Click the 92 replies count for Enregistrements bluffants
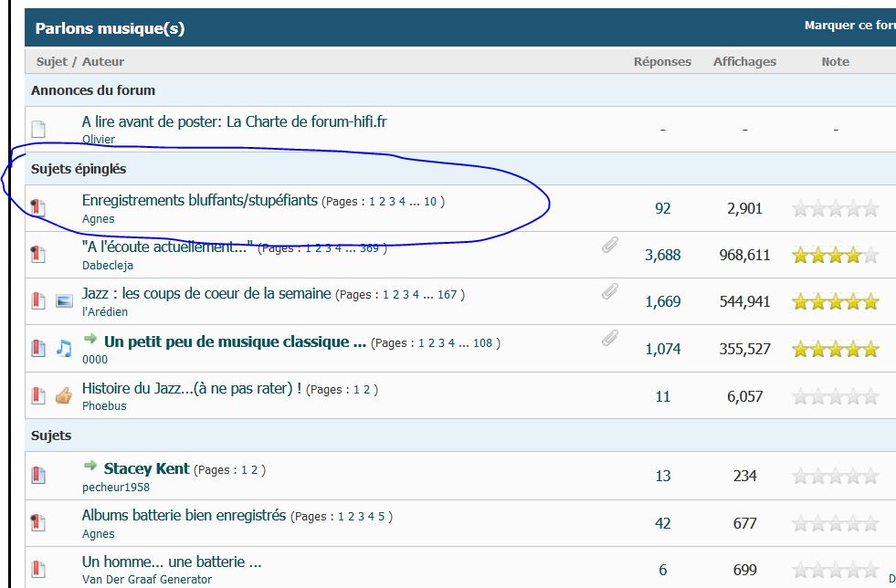 click(662, 208)
